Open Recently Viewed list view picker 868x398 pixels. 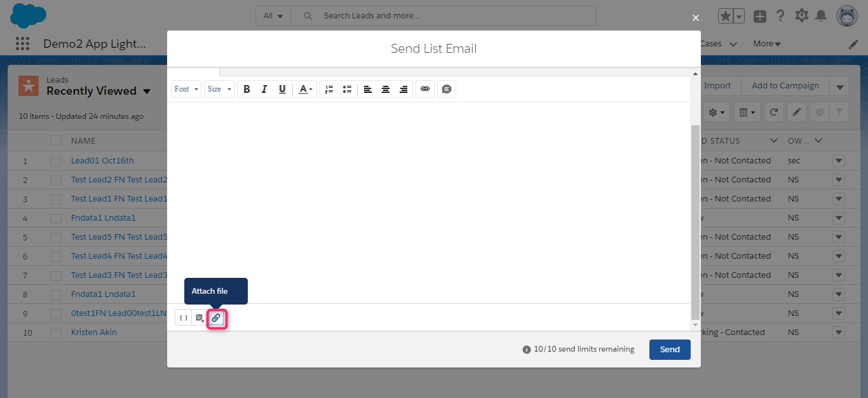tap(147, 92)
